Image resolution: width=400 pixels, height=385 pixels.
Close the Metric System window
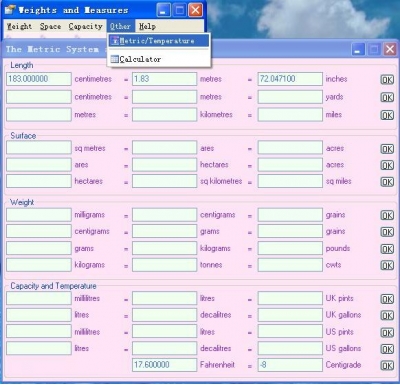coord(390,50)
